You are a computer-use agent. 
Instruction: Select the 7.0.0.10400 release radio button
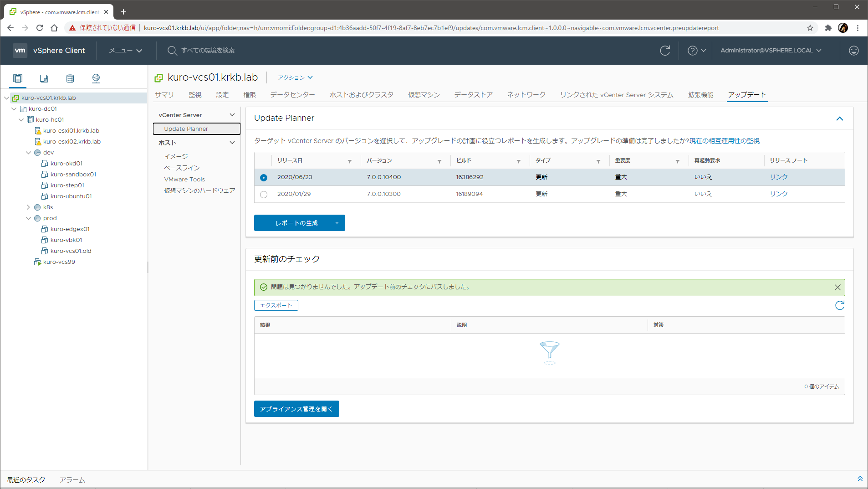pyautogui.click(x=264, y=178)
